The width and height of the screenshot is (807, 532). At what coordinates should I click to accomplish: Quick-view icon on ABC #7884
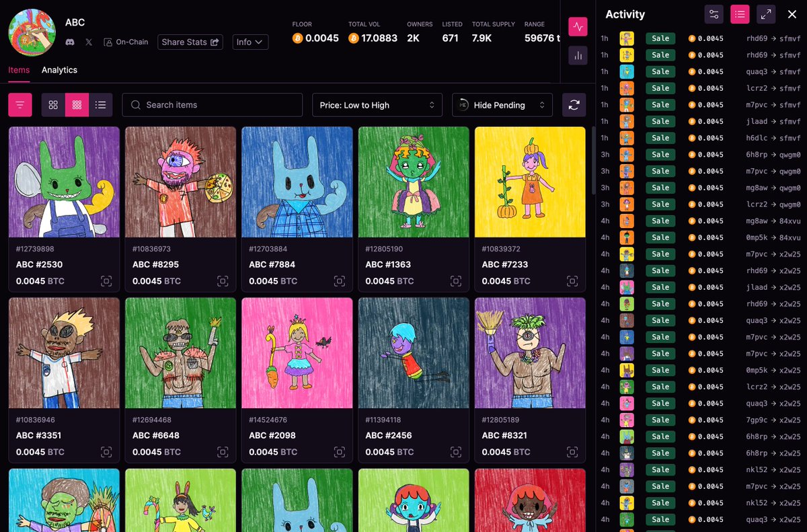click(x=339, y=281)
